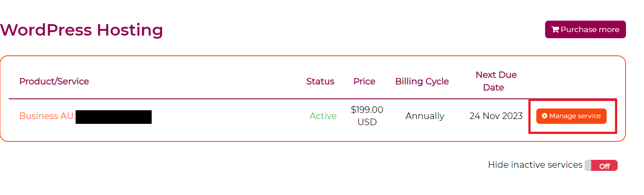Click the grey knob of the inactive services toggle
Viewport: 644px width, 195px height.
(x=588, y=166)
